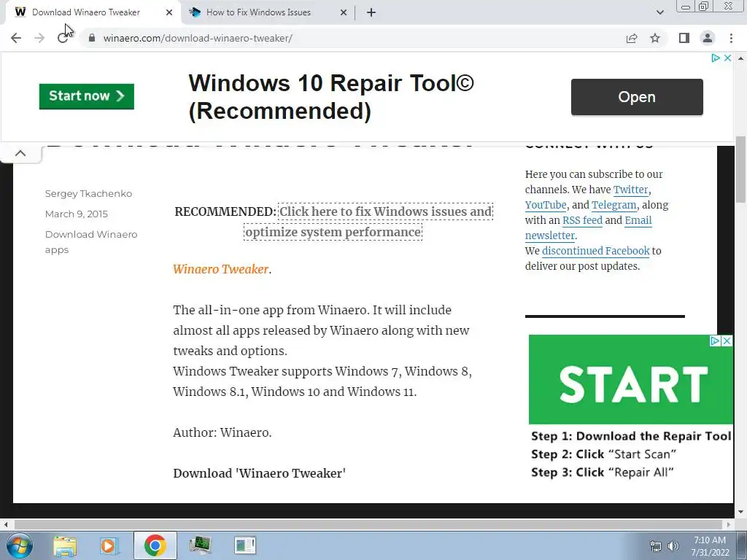The image size is (747, 560).
Task: Switch to the Download Winaero Tweaker tab
Action: click(86, 12)
